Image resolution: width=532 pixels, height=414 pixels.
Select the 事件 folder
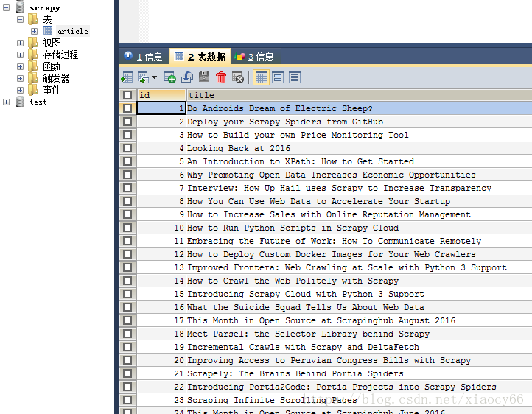52,90
